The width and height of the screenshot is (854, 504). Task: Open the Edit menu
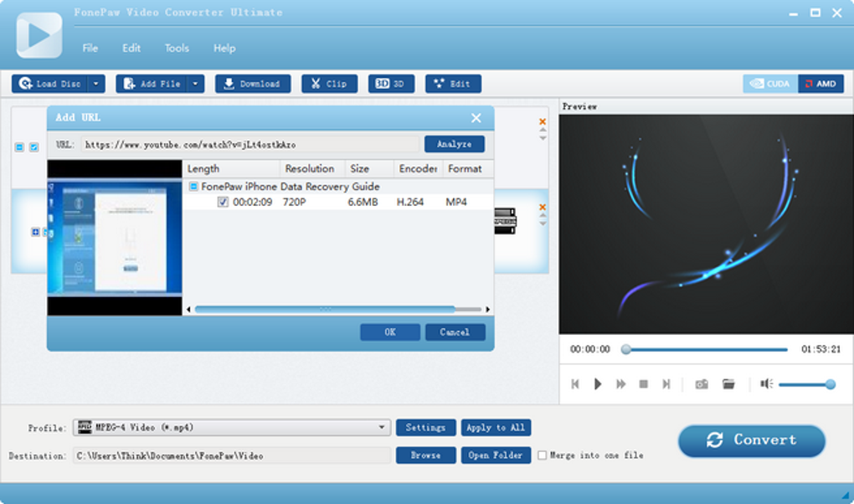(x=131, y=48)
